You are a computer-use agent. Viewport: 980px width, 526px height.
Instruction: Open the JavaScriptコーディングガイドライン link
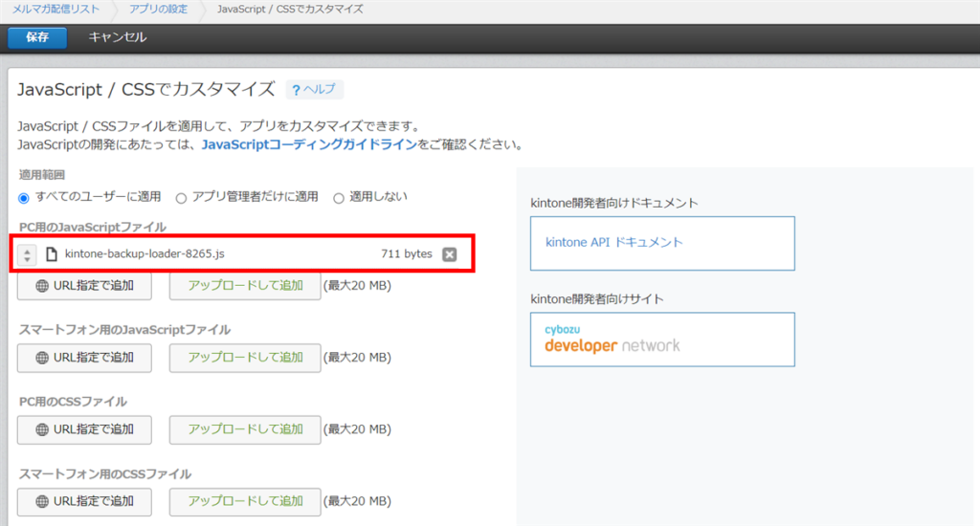coord(309,144)
